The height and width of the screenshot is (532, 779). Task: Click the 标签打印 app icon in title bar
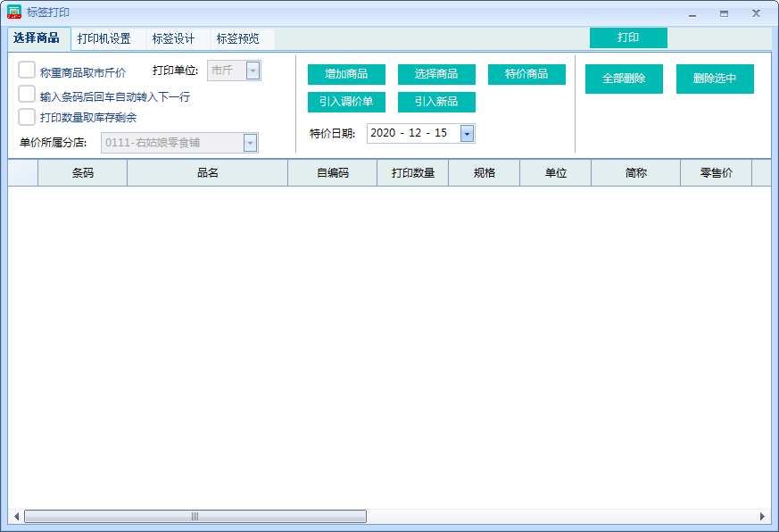tap(14, 12)
